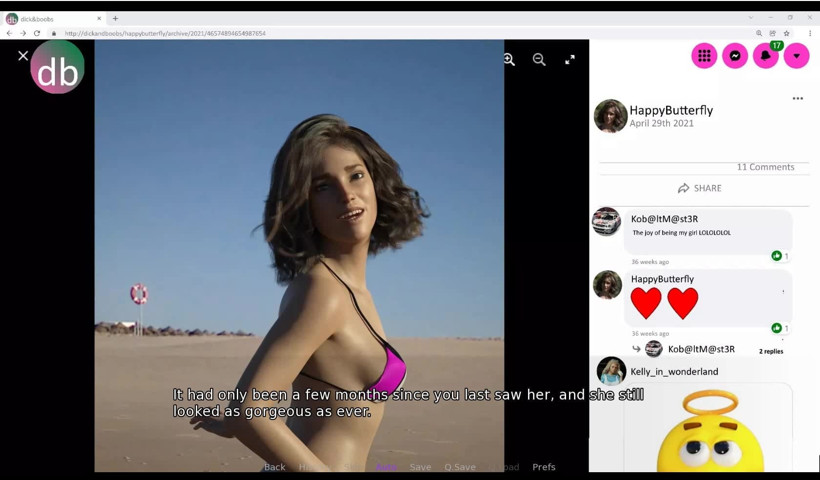Open the browser three-dot menu

coord(810,33)
